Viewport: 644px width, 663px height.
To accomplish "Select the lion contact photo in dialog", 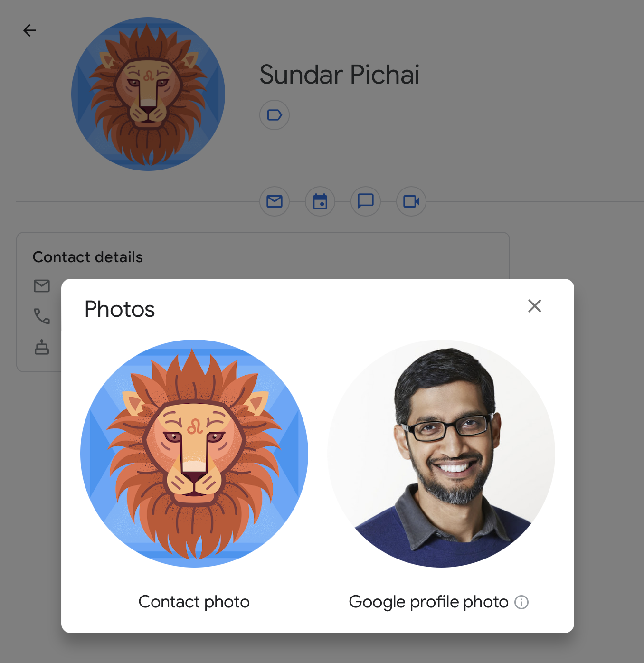I will [x=194, y=453].
